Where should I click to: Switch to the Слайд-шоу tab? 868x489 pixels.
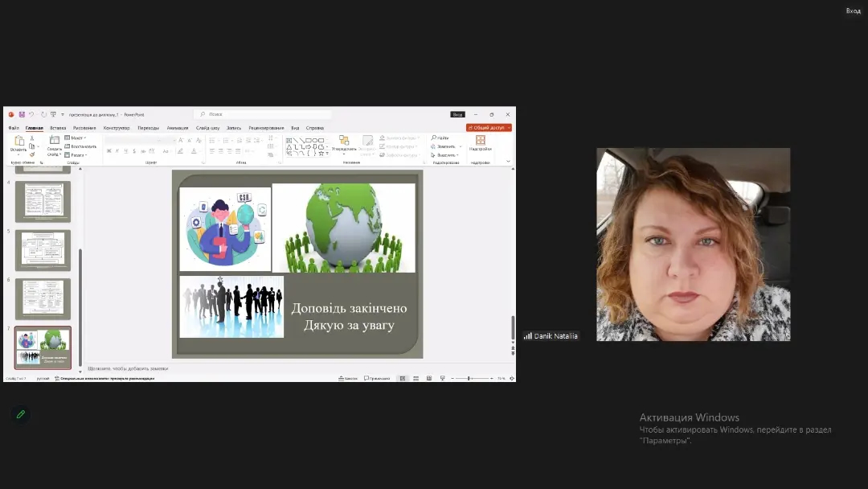tap(207, 128)
